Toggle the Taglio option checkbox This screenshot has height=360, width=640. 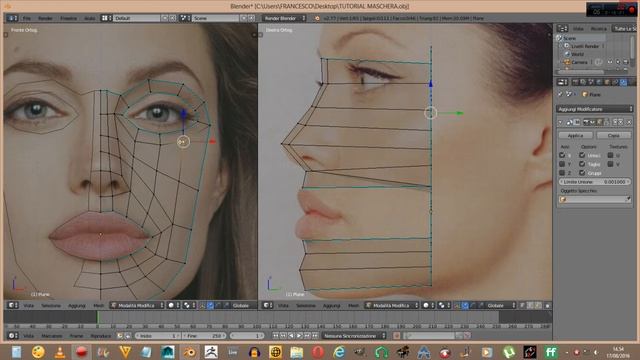point(582,164)
